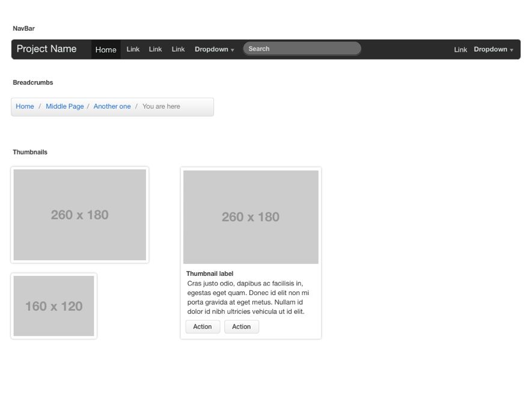Click inside the Search input field
Screen dimensions: 532x399
click(301, 49)
